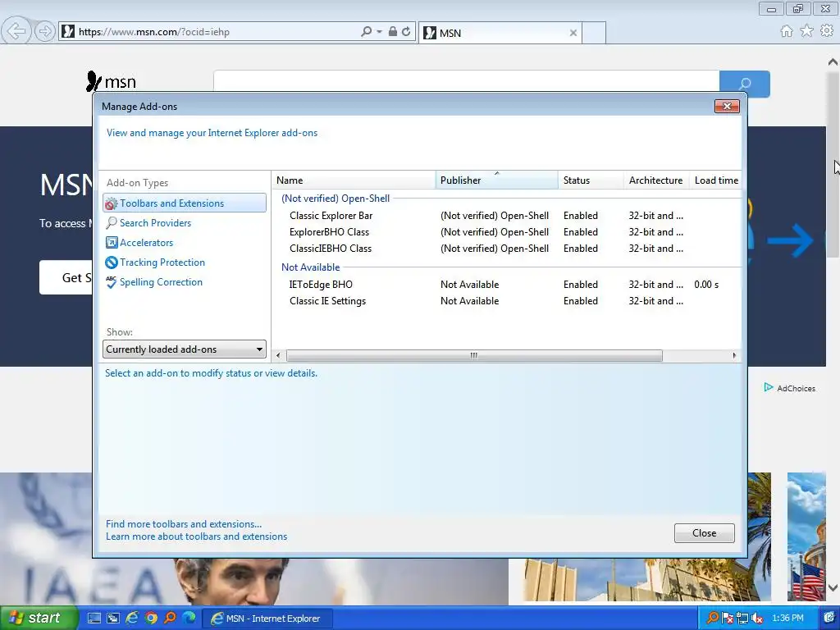Click the MSN search input field

[466, 83]
